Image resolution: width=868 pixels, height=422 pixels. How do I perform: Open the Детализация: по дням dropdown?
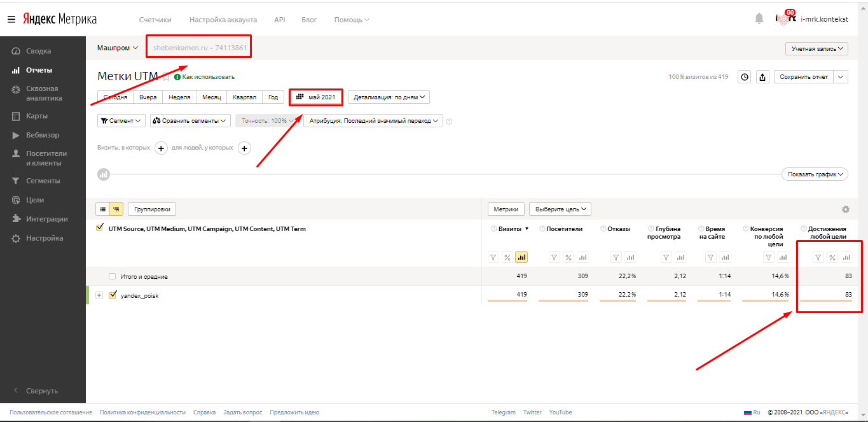click(x=388, y=97)
